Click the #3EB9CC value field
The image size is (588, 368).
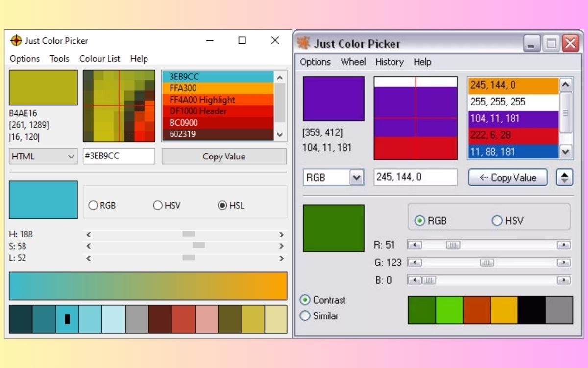point(119,157)
